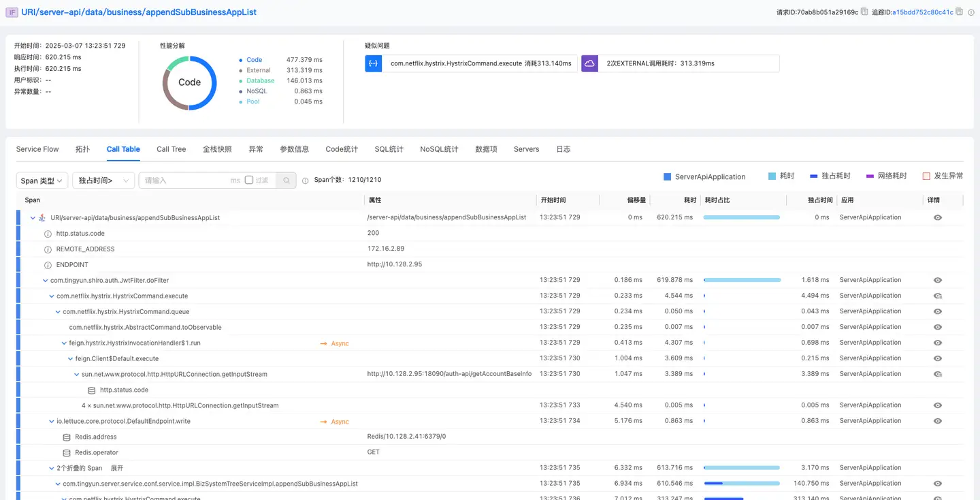Screen dimensions: 980x500
Task: Collapse the feign.Client$Default.execute span node
Action: pyautogui.click(x=70, y=358)
